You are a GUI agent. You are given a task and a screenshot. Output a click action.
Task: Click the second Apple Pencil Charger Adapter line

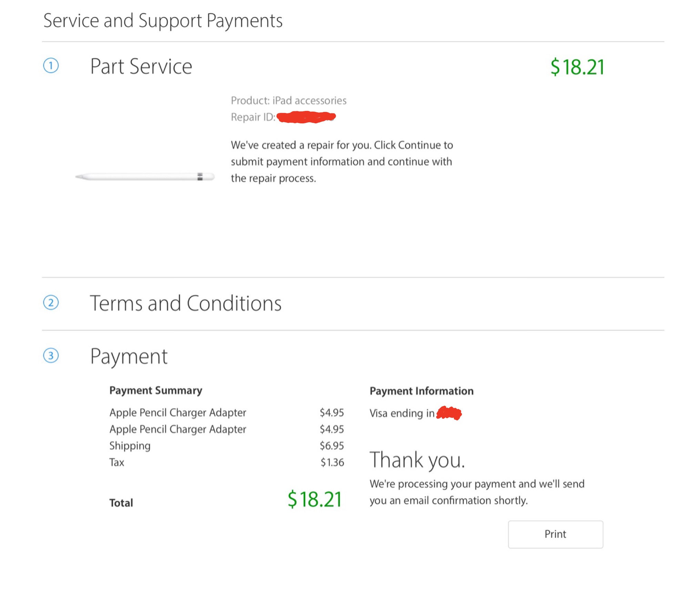[226, 429]
